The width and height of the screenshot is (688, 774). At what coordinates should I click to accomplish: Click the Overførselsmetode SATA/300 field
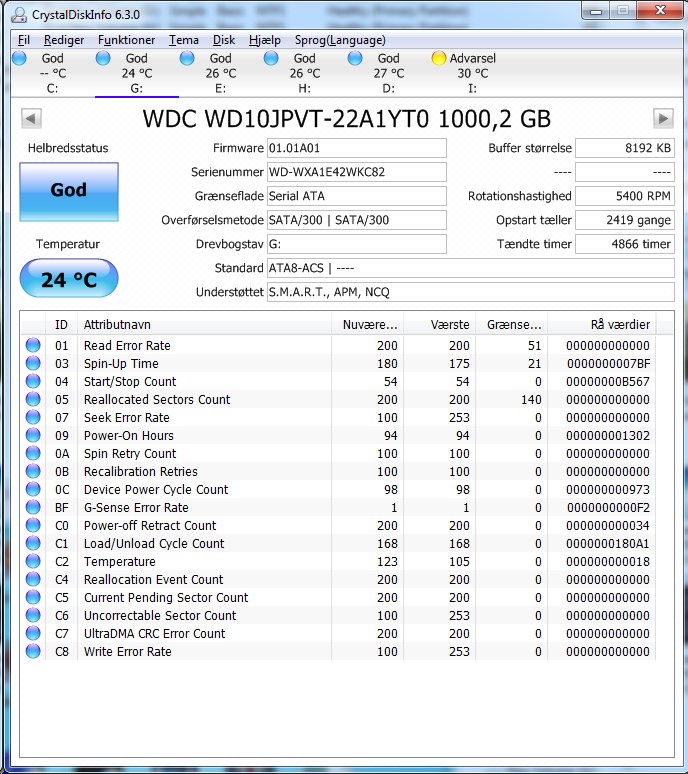click(x=357, y=220)
